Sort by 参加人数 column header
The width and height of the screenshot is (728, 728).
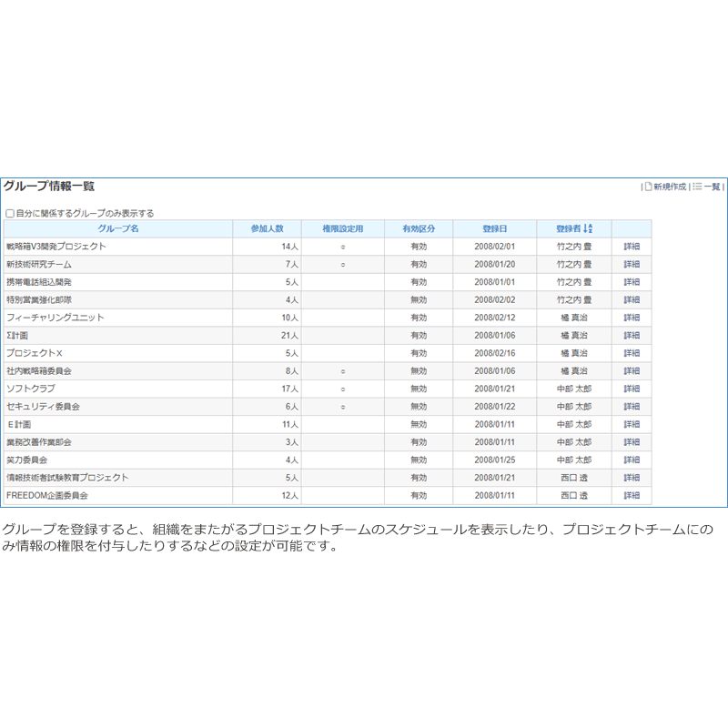[267, 228]
